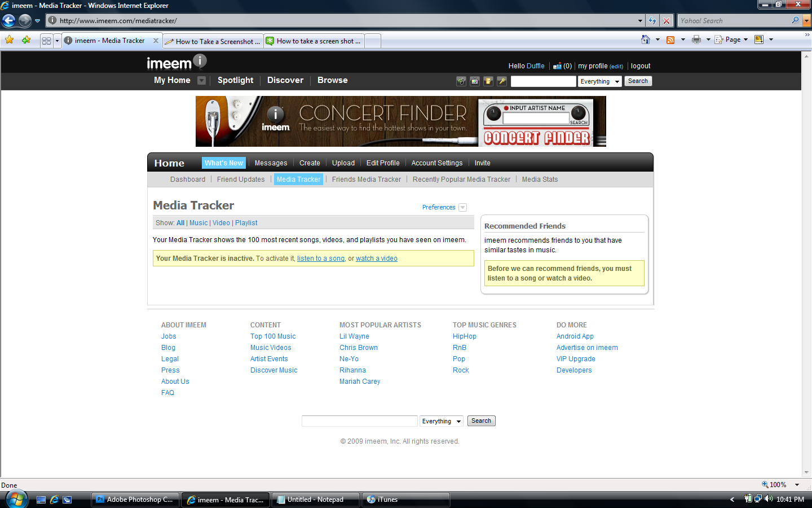Screen dimensions: 812x508
Task: Open the Spotlight section
Action: 235,80
